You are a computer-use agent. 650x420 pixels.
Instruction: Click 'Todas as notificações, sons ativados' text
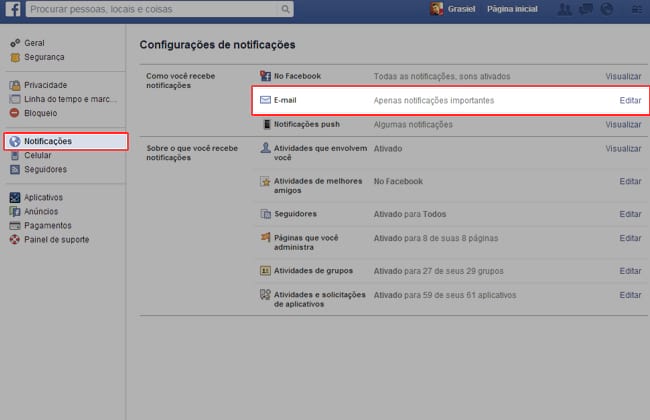(442, 76)
